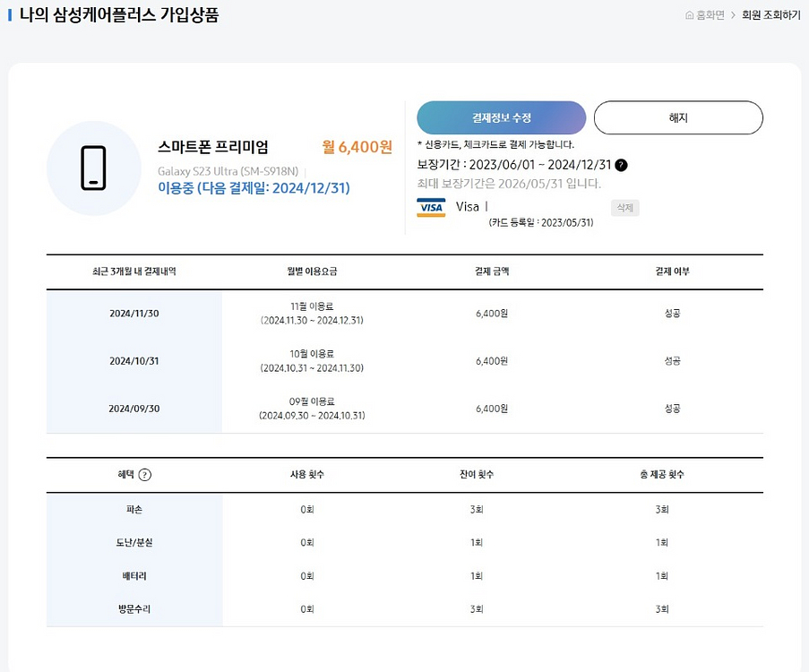
Task: Click 회원 조회하기 breadcrumb link
Action: click(770, 15)
